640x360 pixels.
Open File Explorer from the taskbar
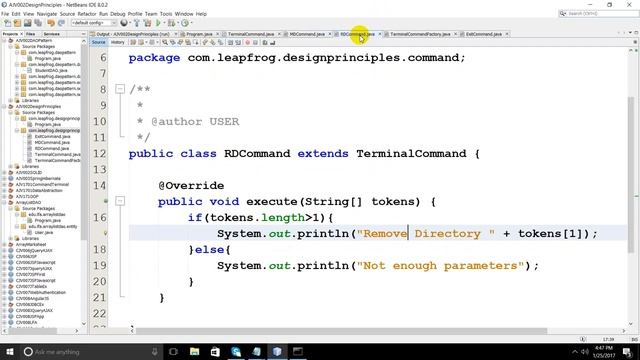[194, 351]
